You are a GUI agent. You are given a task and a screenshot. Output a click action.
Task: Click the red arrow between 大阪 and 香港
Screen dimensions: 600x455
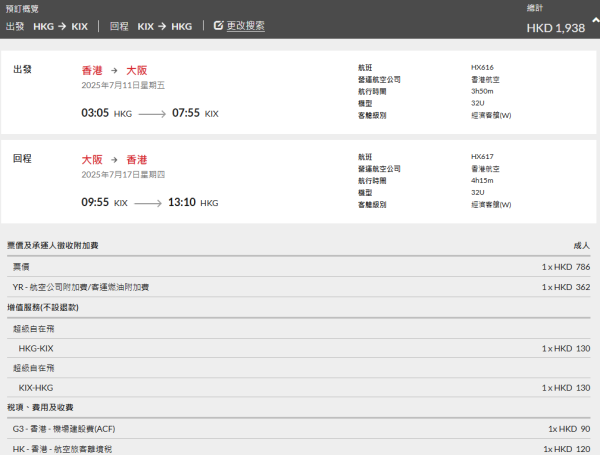click(114, 159)
